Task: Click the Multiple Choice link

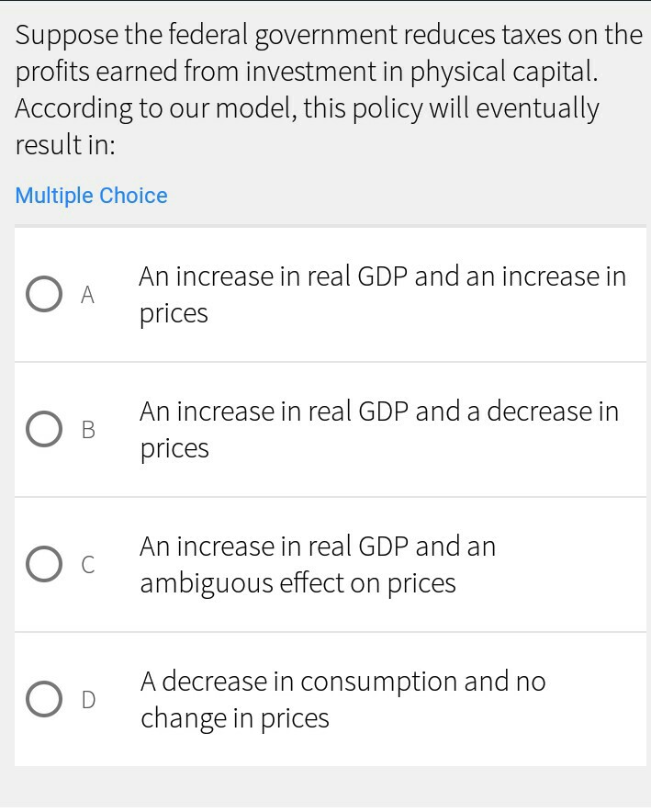Action: coord(91,196)
